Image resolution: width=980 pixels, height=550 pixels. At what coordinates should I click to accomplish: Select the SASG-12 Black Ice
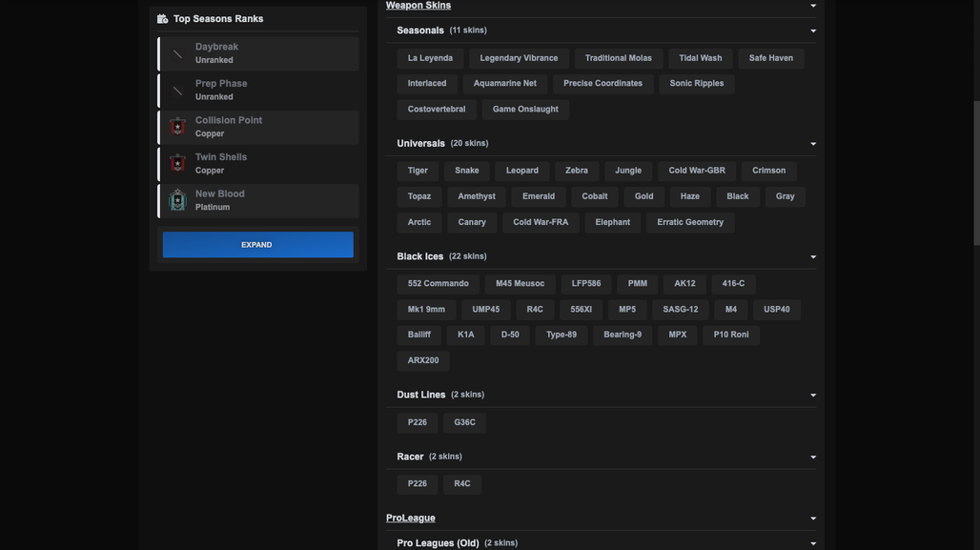pyautogui.click(x=680, y=310)
